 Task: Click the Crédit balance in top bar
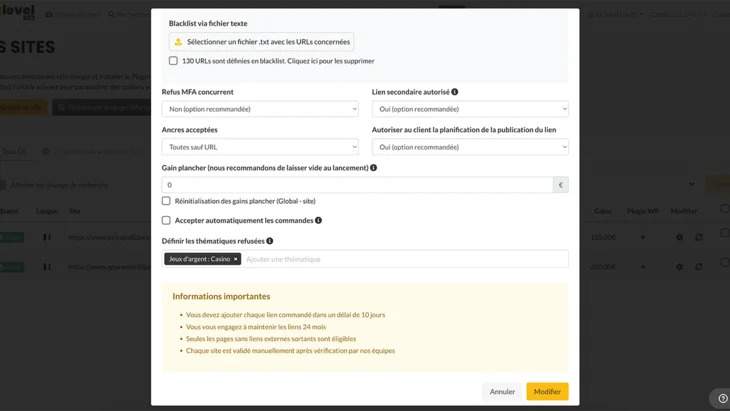point(679,14)
